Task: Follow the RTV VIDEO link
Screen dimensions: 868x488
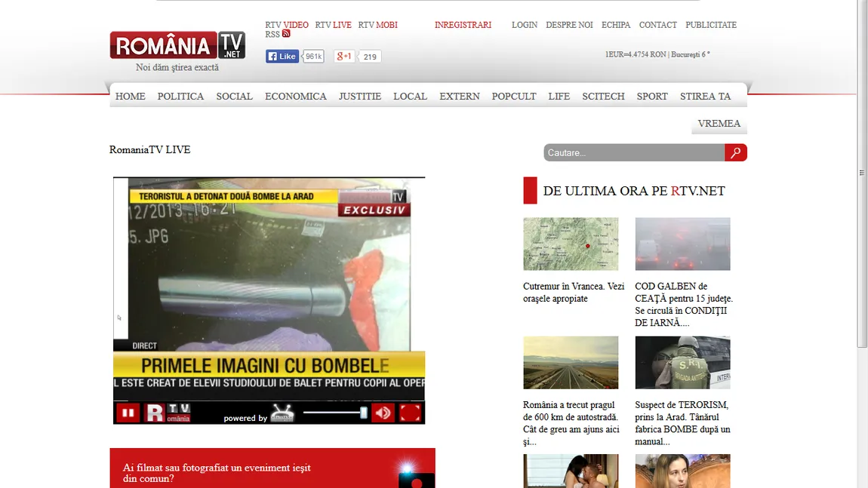Action: coord(287,25)
